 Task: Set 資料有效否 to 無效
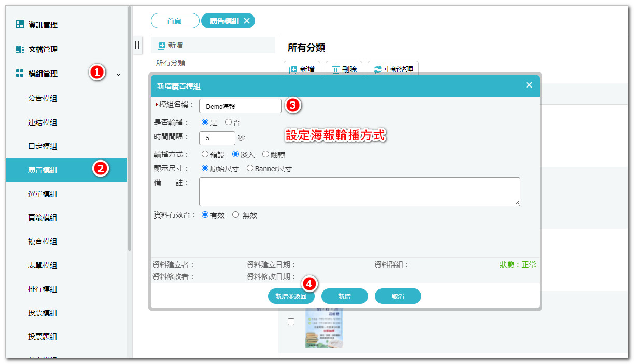click(x=236, y=215)
